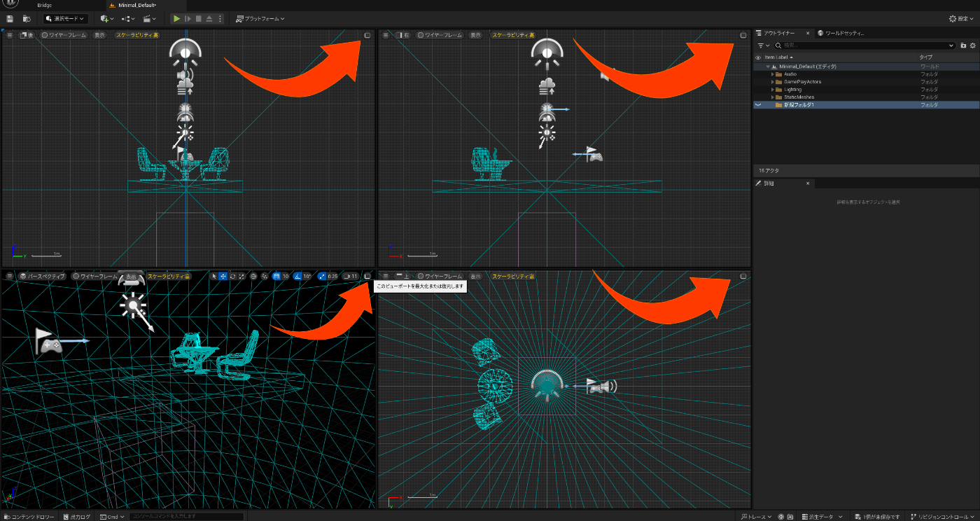Viewport: 980px width, 521px height.
Task: Maximize the right-view viewport
Action: coord(743,35)
